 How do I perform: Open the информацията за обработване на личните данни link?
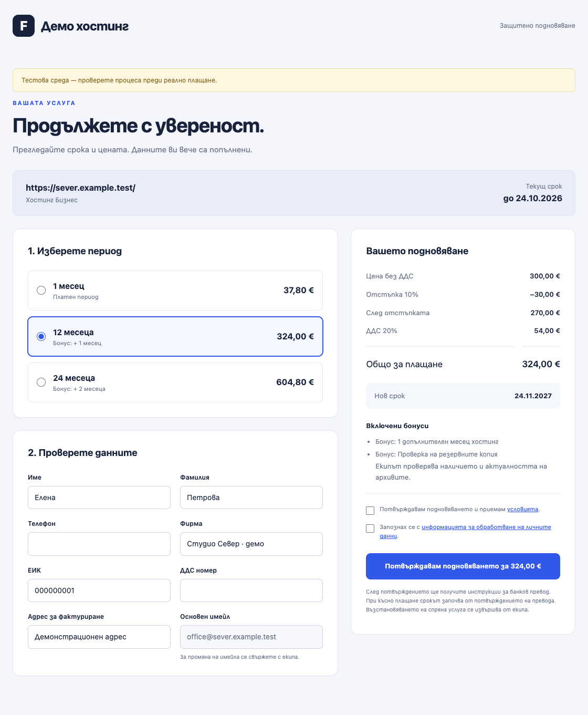click(465, 531)
